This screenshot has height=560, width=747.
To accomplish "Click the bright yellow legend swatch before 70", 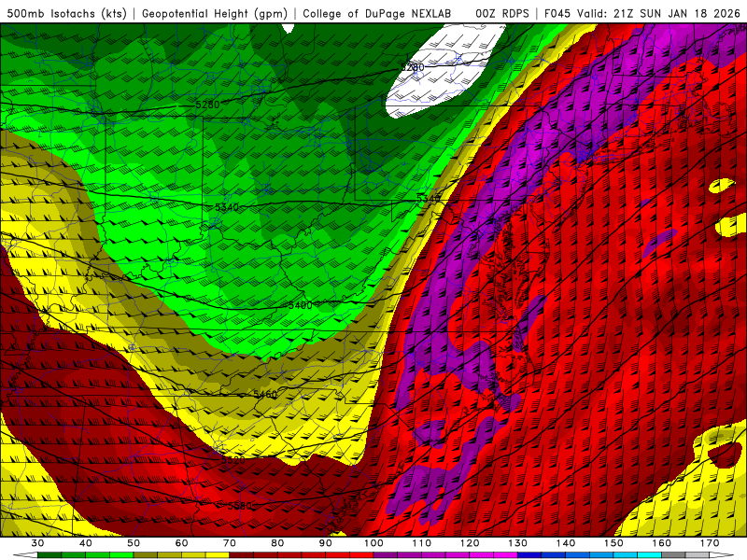I will click(218, 555).
